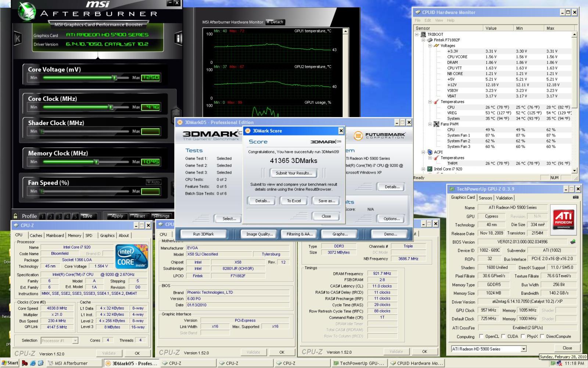This screenshot has width=588, height=368.
Task: Toggle the profile lock padlock icon in Afterburner
Action: [15, 216]
